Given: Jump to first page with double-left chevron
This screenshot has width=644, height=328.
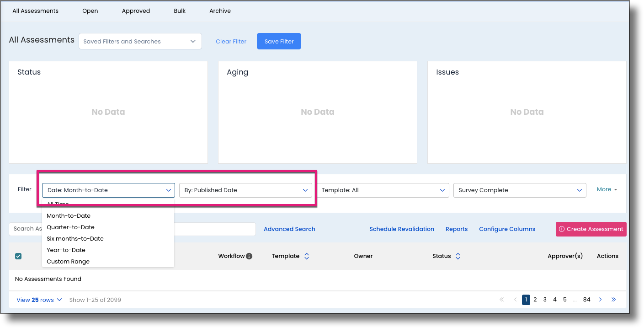Looking at the screenshot, I should pyautogui.click(x=501, y=300).
